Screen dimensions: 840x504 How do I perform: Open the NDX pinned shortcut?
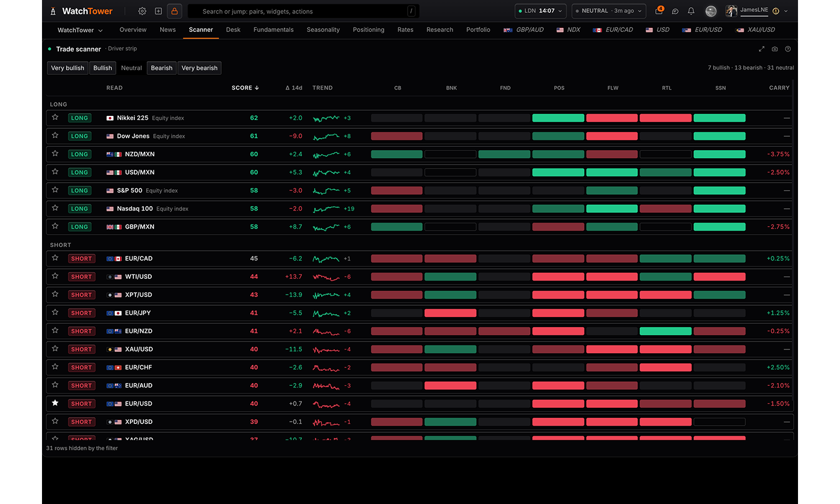coord(568,30)
